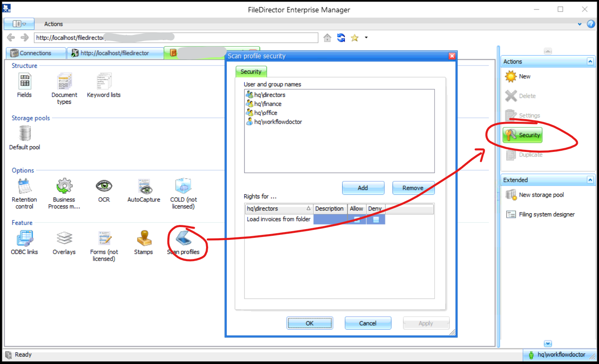Click into the address URL field
Viewport: 599px width, 364px height.
click(176, 38)
